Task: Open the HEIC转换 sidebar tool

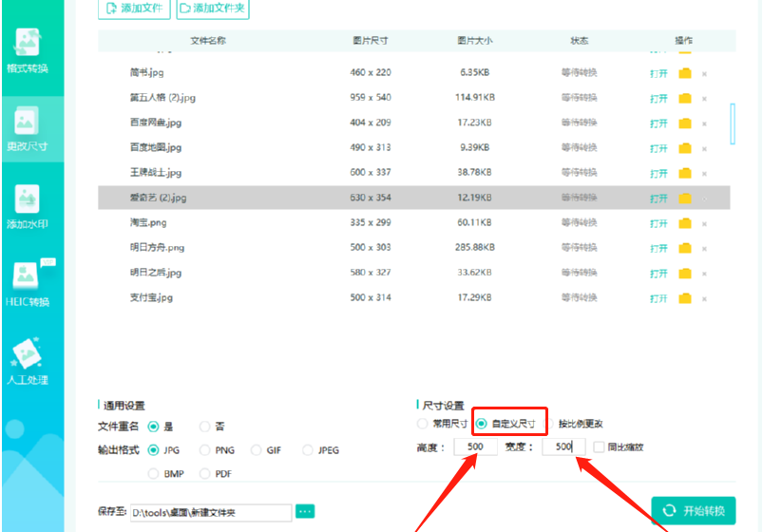Action: 28,284
